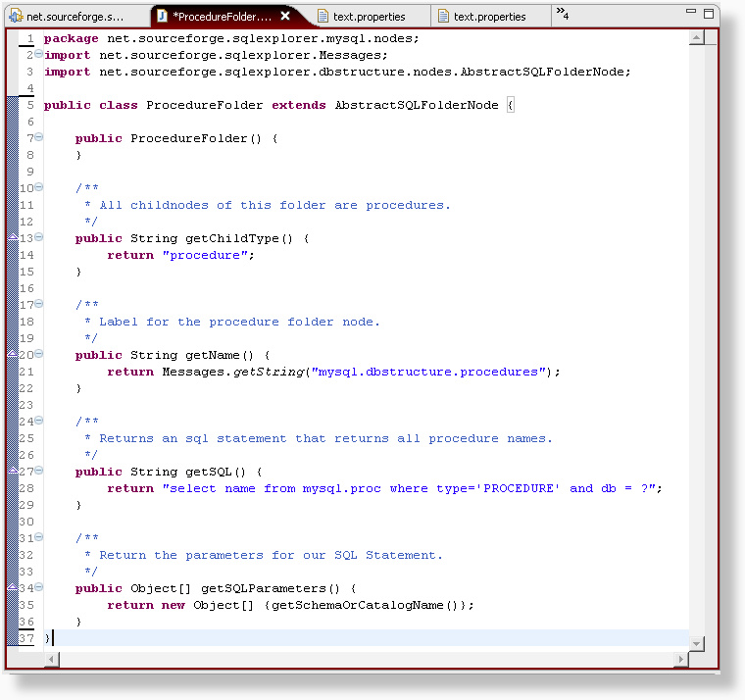Click the class name 'ProcedureFolder' on line 5
This screenshot has width=745, height=700.
click(204, 105)
